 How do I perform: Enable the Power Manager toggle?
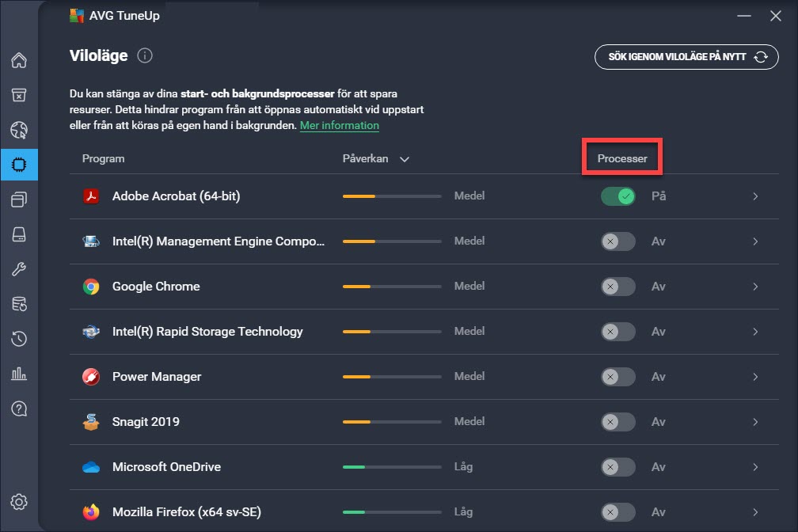[617, 377]
